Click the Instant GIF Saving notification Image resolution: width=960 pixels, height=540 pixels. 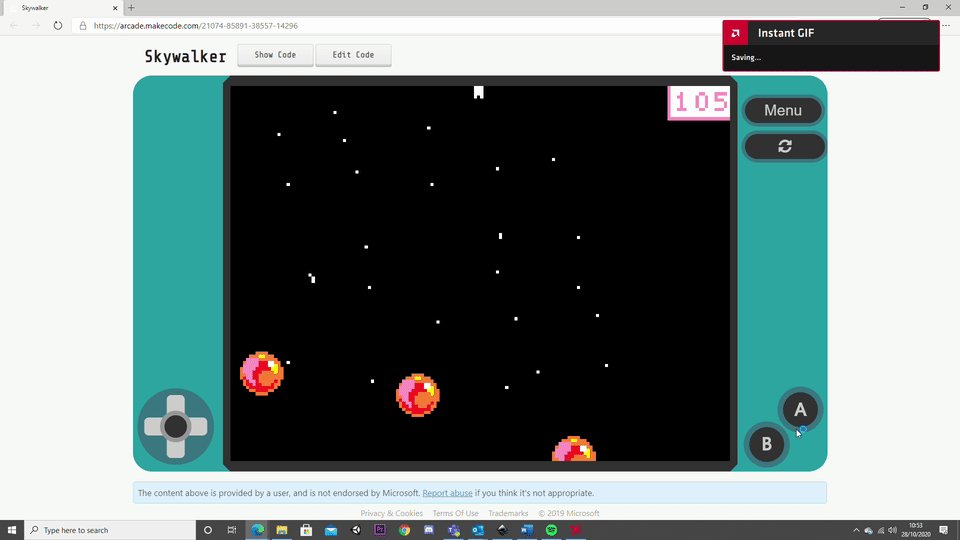point(831,46)
